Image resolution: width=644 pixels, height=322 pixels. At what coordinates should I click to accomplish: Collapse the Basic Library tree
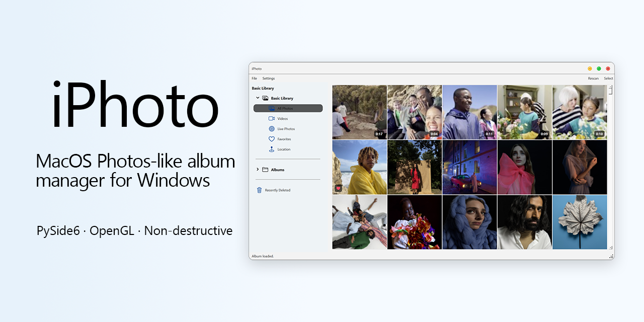[257, 98]
